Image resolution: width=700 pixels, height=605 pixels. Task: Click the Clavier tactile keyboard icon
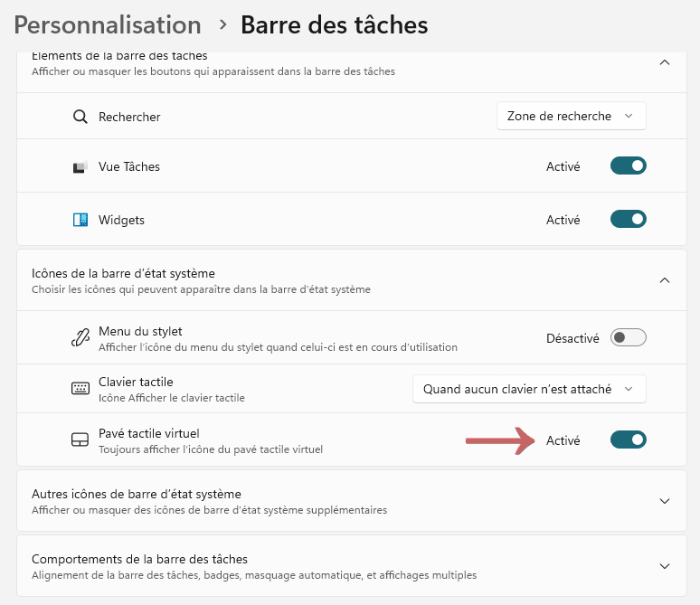click(x=80, y=389)
